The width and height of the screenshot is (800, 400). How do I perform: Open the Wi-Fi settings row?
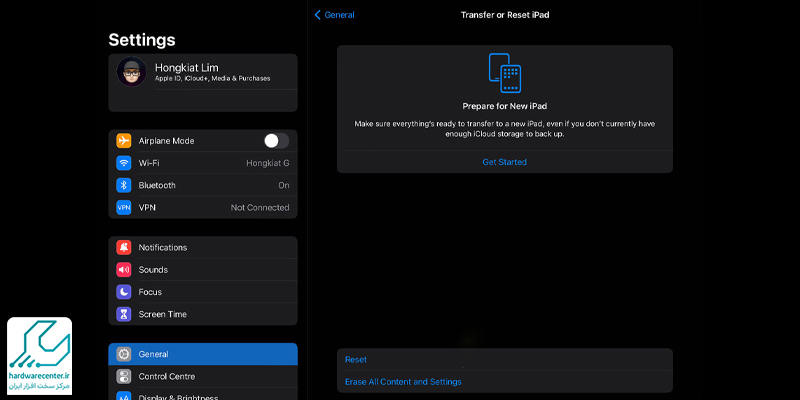pos(203,163)
